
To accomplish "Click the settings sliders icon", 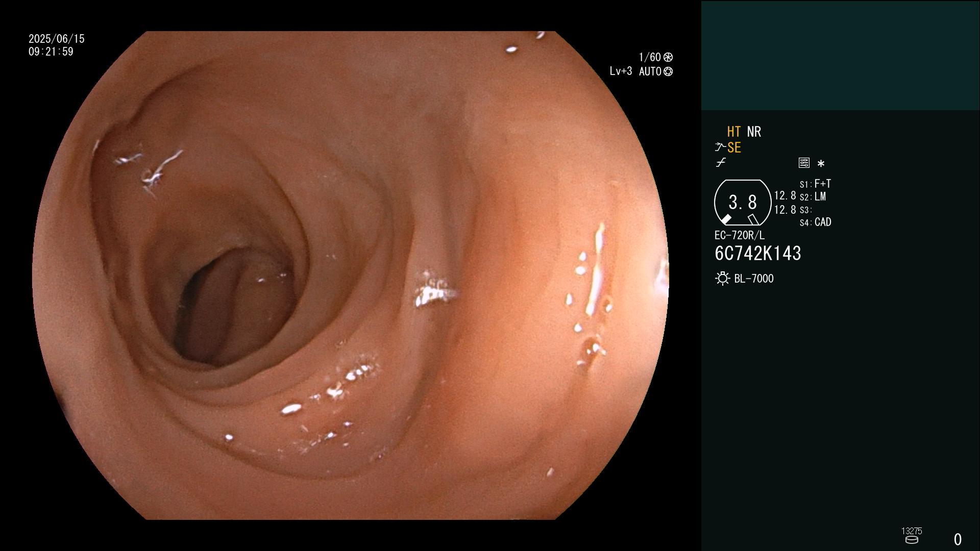I will (x=804, y=163).
